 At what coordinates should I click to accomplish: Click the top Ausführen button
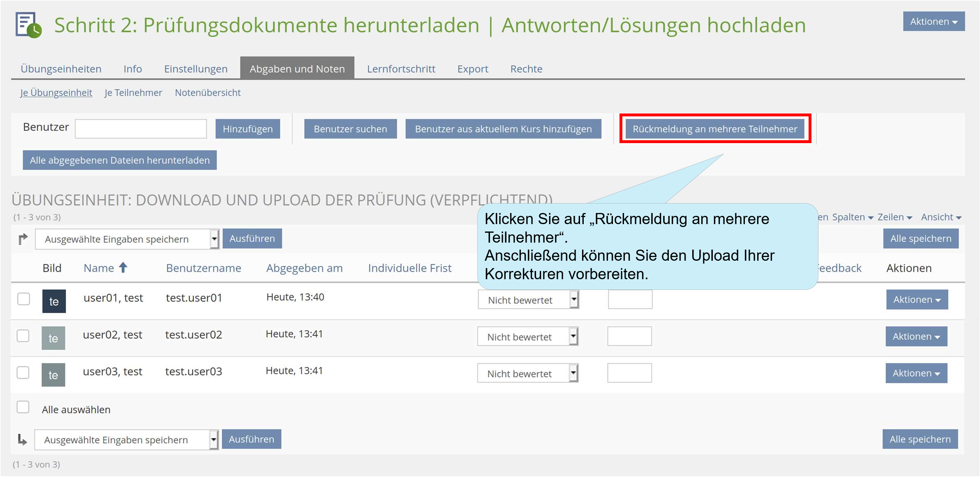click(x=252, y=238)
